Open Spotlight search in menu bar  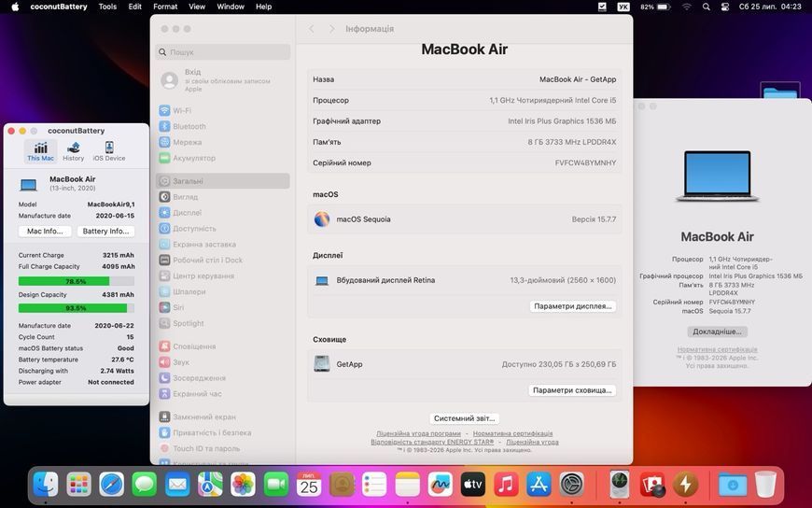706,7
